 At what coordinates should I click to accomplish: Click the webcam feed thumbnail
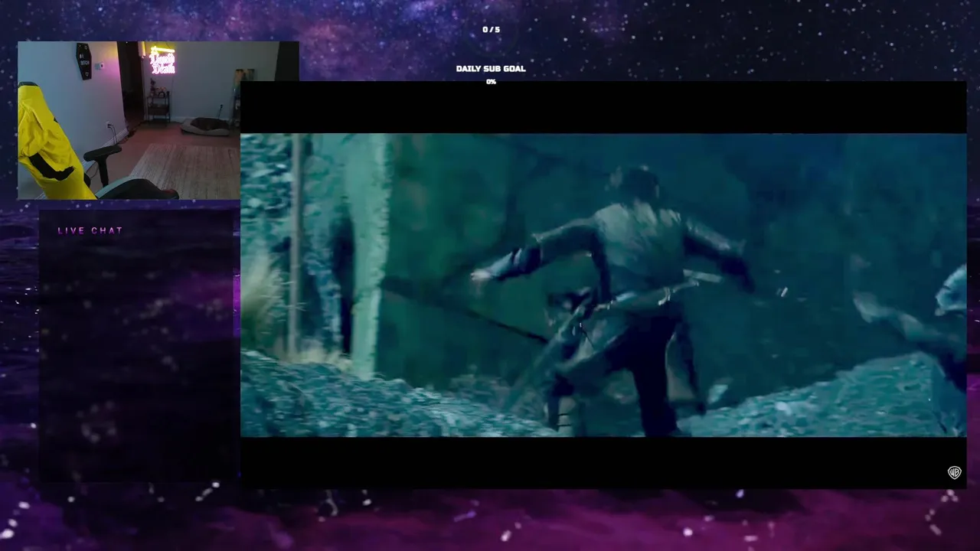(x=158, y=120)
